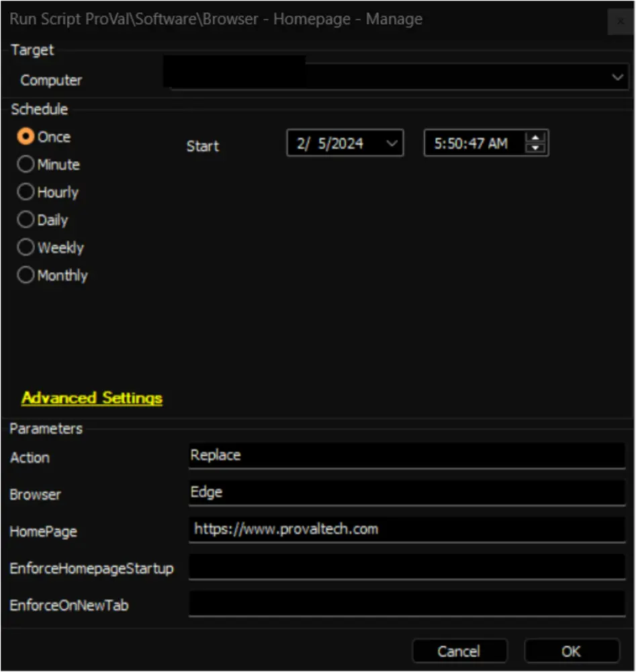Decrease the start time with down arrow
This screenshot has height=672, width=636.
(535, 149)
